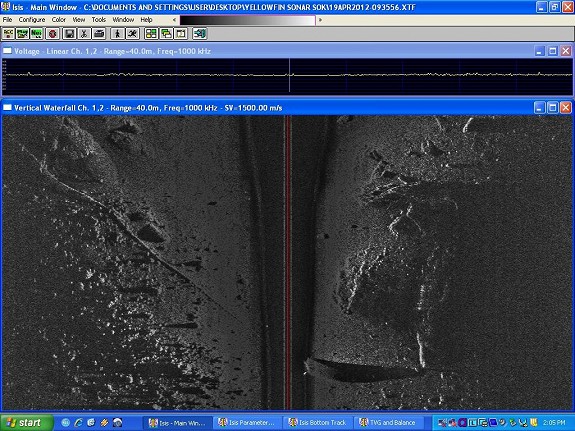Click the green Nav toolbar icon
The width and height of the screenshot is (575, 431).
coord(37,34)
